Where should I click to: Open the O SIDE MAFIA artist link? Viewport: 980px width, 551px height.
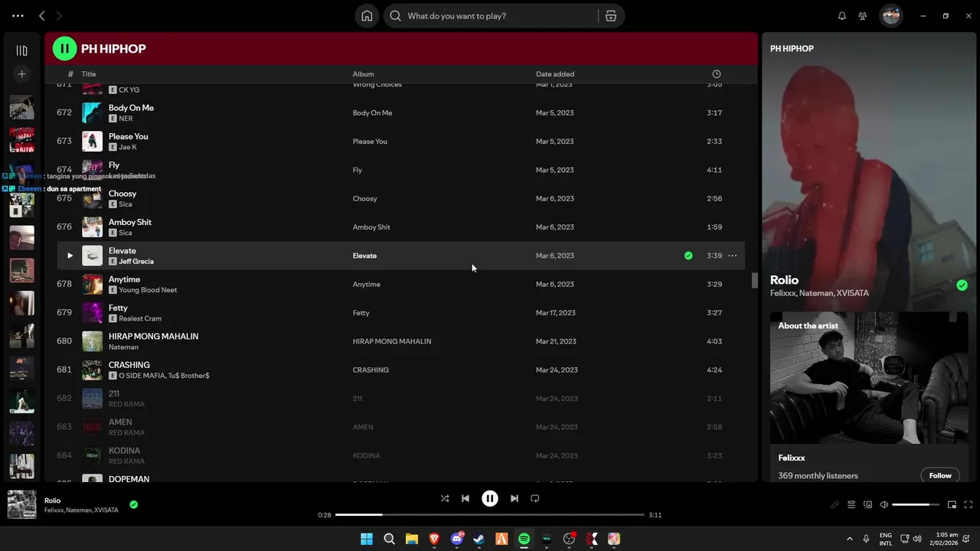pos(142,376)
